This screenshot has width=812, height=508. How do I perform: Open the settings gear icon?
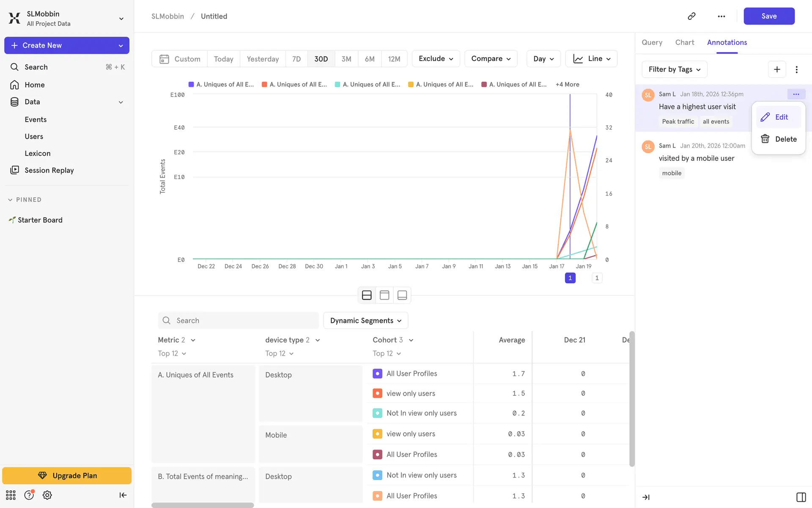click(47, 495)
